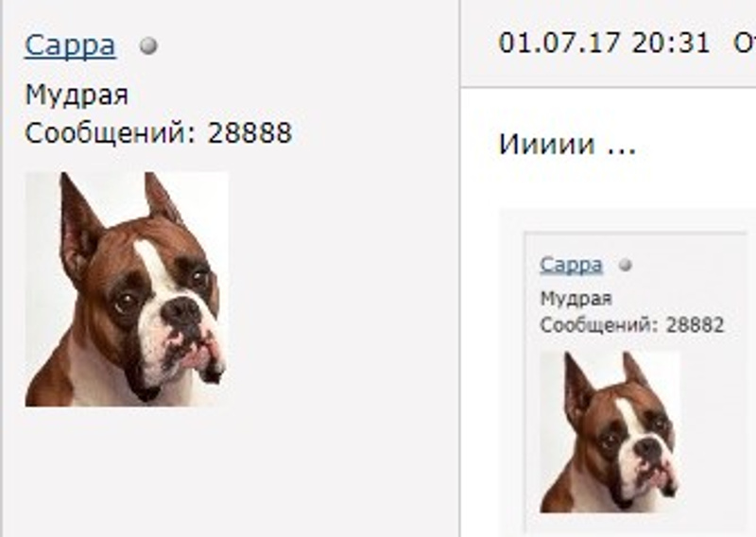The width and height of the screenshot is (756, 537).
Task: Click the small boxer dog avatar in the embedded image
Action: pyautogui.click(x=610, y=432)
